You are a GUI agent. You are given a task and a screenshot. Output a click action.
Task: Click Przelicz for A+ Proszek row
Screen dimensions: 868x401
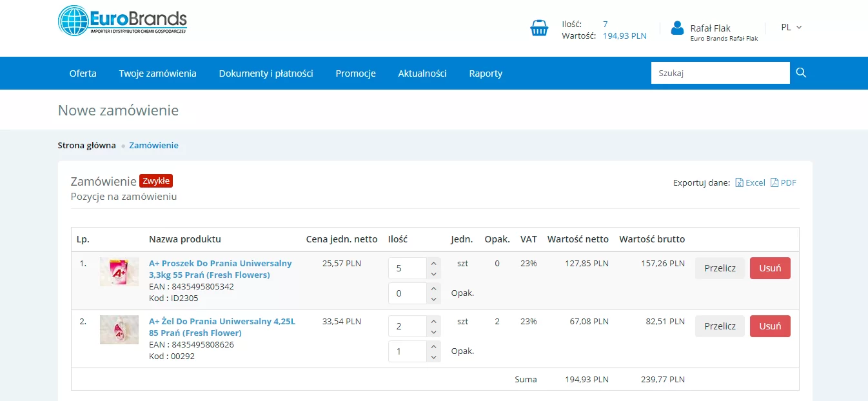[x=720, y=268]
